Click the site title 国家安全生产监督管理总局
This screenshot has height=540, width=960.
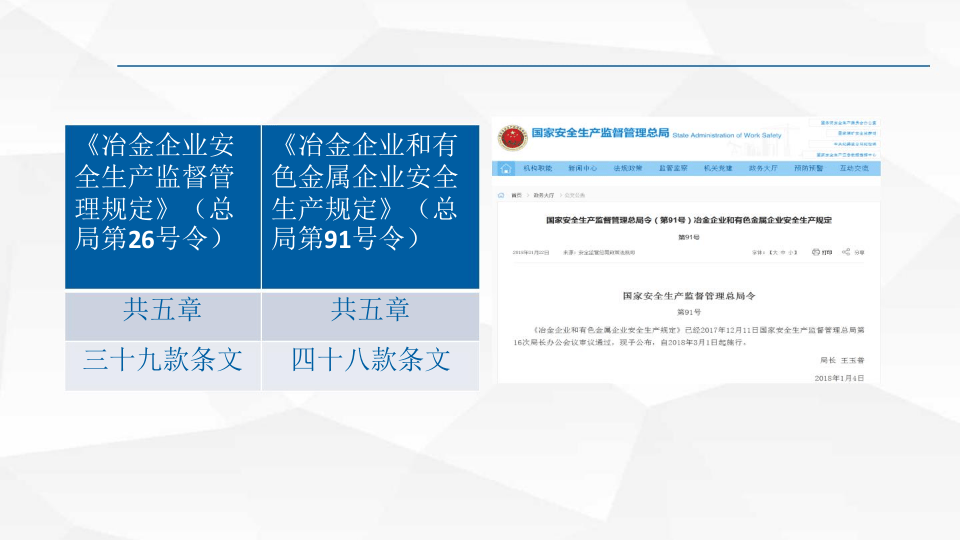(x=600, y=133)
